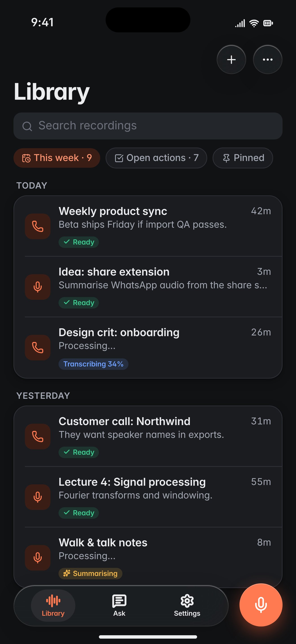
Task: Click microphone icon of Walk & talk notes
Action: pyautogui.click(x=38, y=558)
